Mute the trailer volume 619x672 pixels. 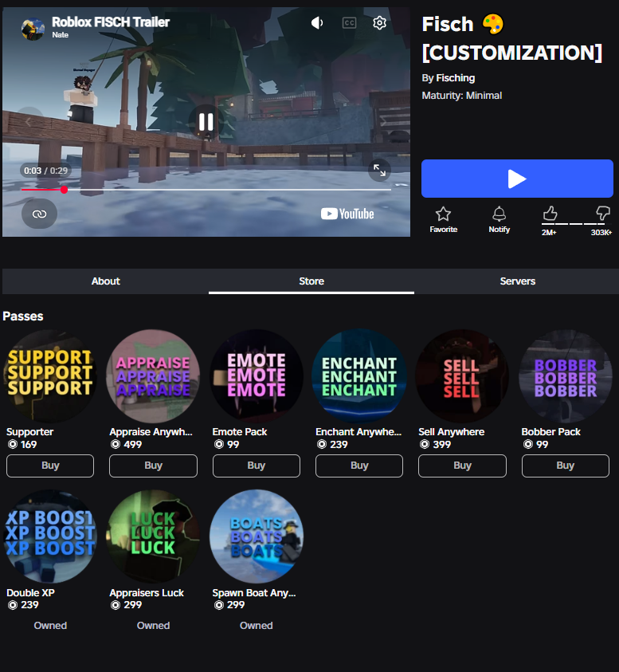[317, 22]
